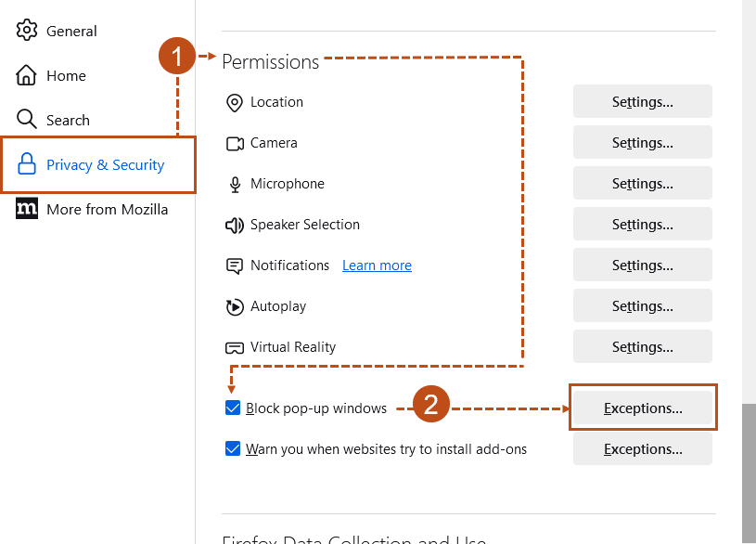Toggle add-ons install warning checkbox
Viewport: 756px width, 544px height.
233,449
